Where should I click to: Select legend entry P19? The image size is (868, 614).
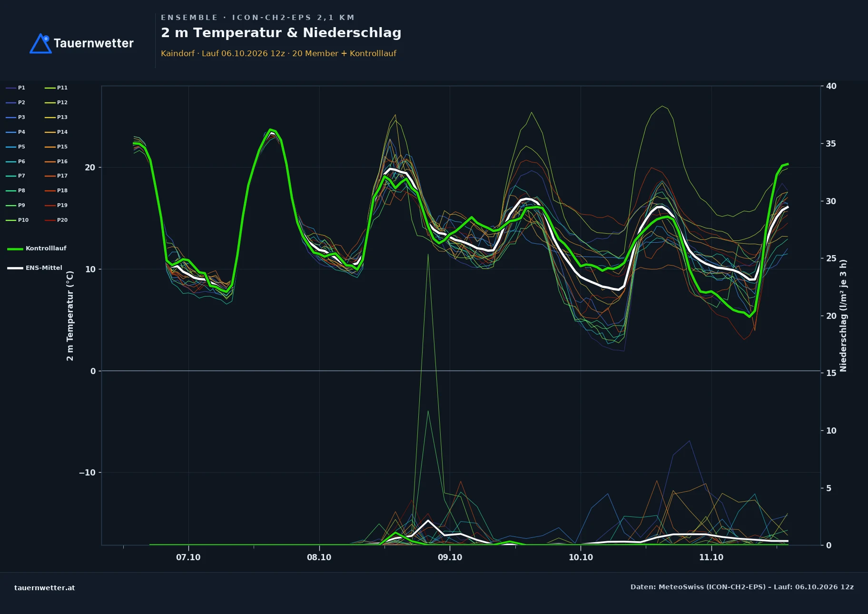pyautogui.click(x=56, y=206)
